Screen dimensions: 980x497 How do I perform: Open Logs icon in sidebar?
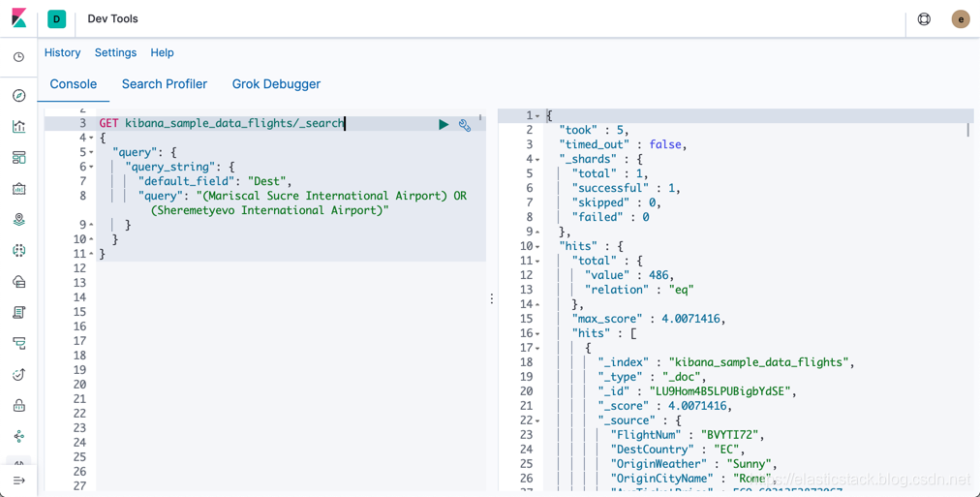click(18, 312)
